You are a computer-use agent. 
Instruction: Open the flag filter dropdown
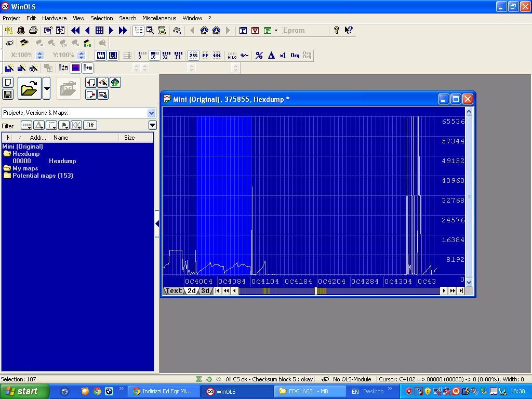[64, 126]
